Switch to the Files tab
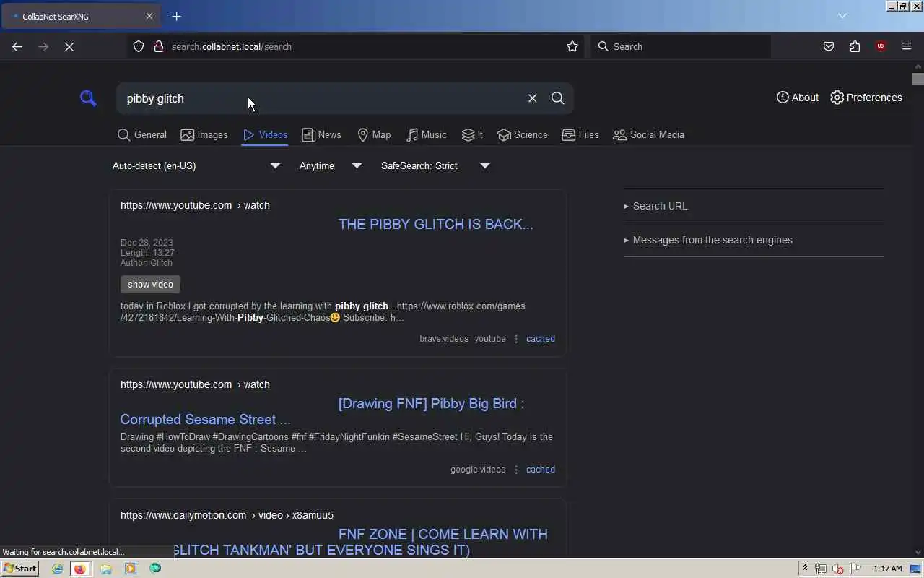 pyautogui.click(x=580, y=135)
